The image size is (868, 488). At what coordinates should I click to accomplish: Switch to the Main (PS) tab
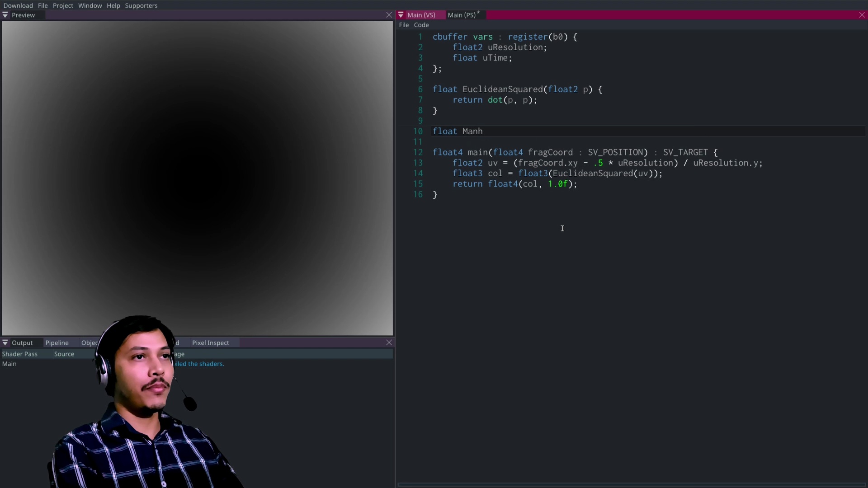[x=462, y=15]
